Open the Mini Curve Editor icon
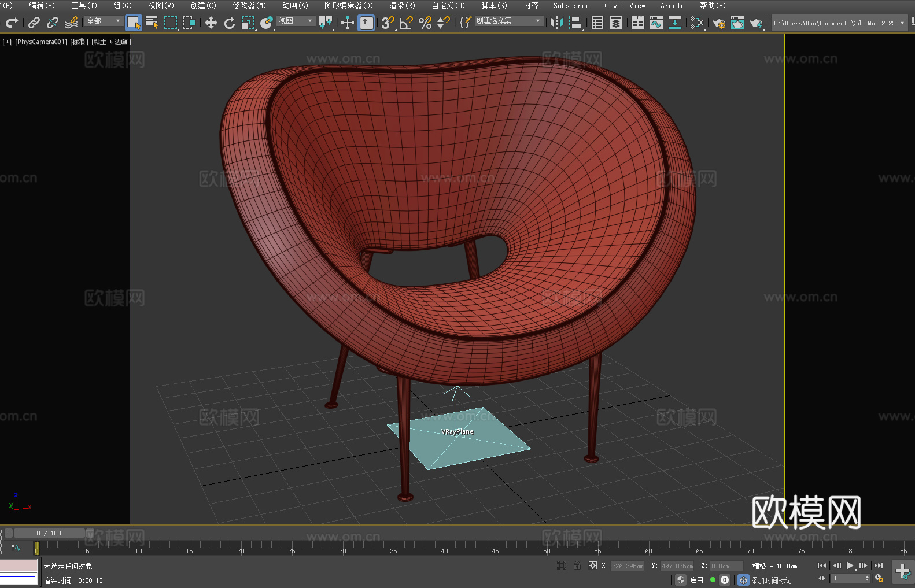This screenshot has height=588, width=915. pos(16,548)
